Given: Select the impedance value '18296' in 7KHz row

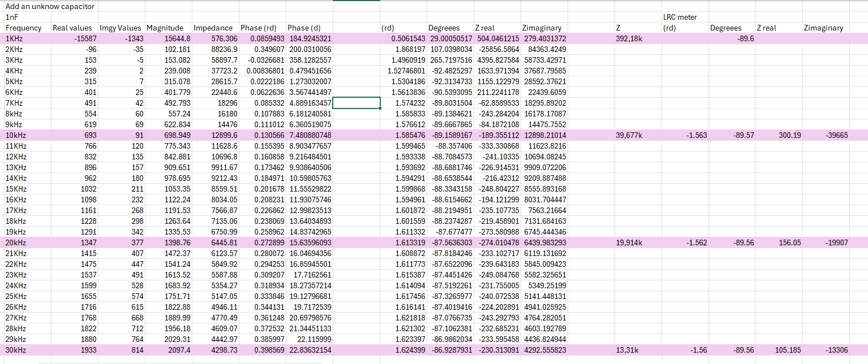Looking at the screenshot, I should (228, 103).
